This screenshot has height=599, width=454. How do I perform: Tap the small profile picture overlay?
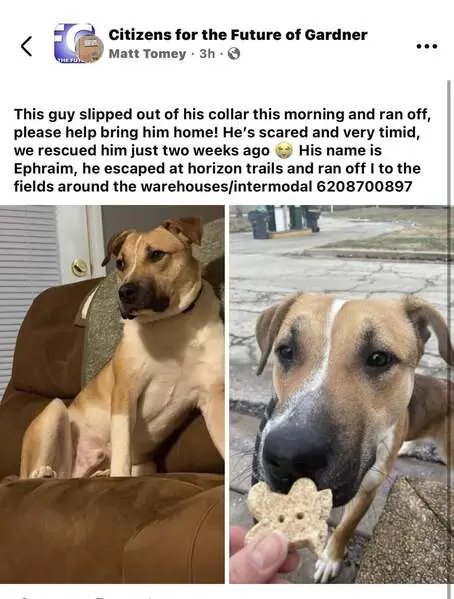click(x=89, y=49)
